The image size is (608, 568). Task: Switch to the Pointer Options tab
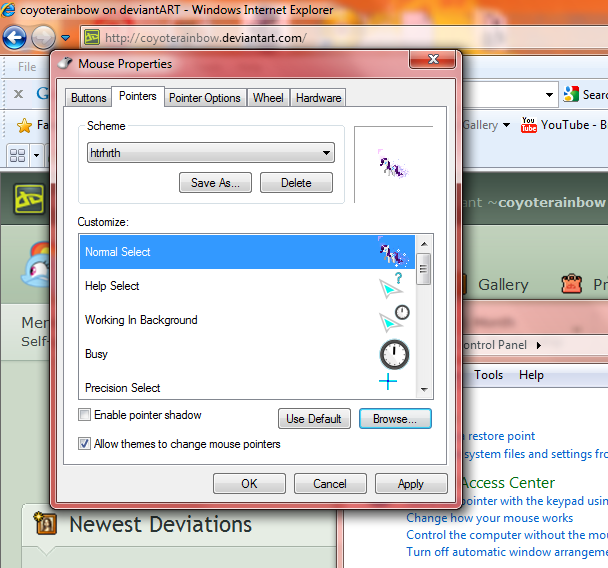[x=205, y=98]
